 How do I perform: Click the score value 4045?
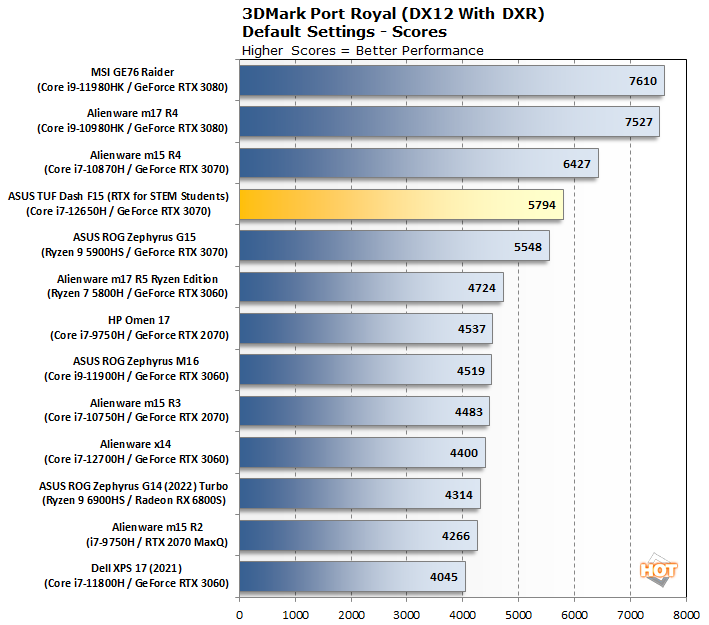pos(444,577)
